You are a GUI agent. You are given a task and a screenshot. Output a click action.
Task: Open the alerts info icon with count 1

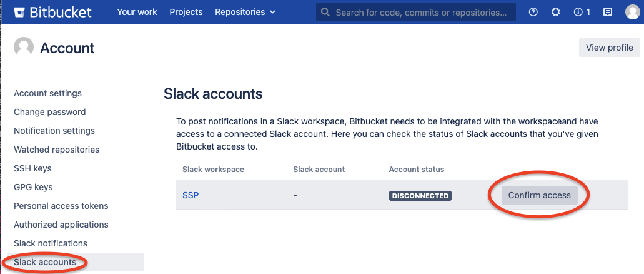coord(582,12)
